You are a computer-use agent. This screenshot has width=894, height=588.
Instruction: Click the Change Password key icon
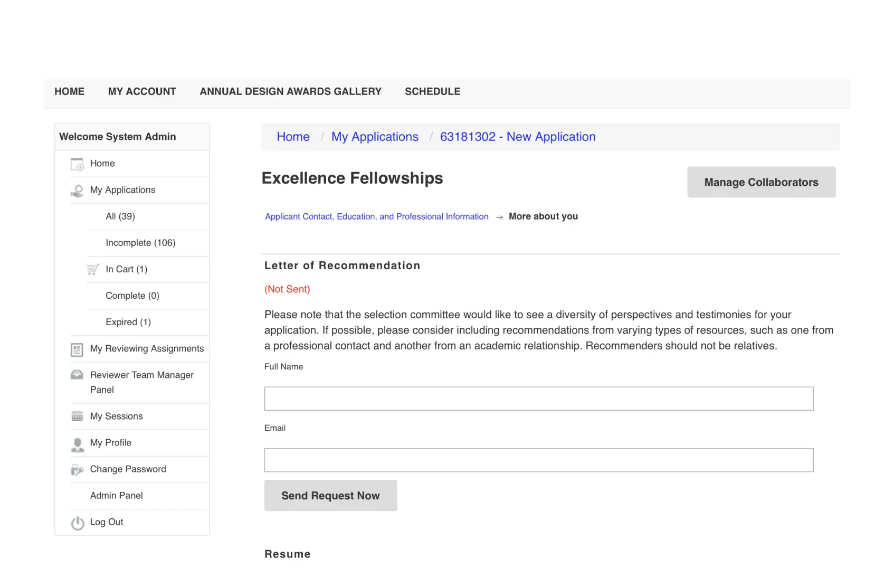[77, 470]
